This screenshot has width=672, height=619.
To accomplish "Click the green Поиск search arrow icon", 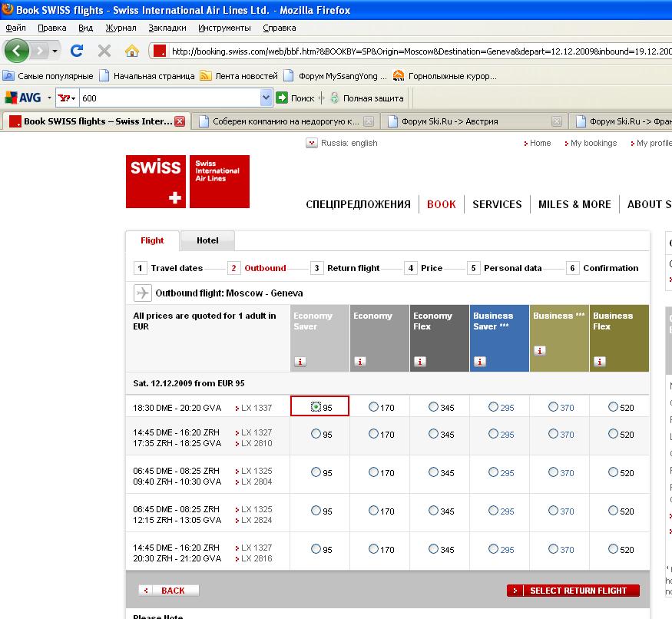I will click(282, 98).
